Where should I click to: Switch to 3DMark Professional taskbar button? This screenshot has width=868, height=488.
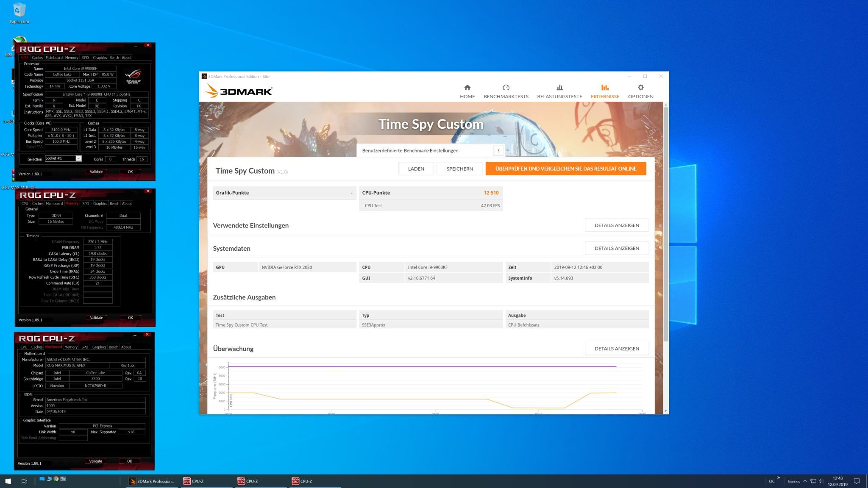[152, 481]
